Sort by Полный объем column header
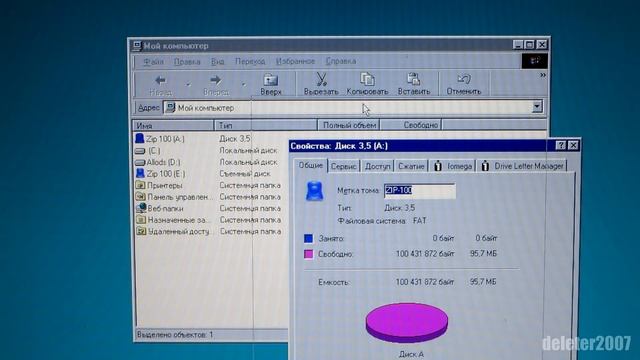This screenshot has height=360, width=640. (x=349, y=125)
